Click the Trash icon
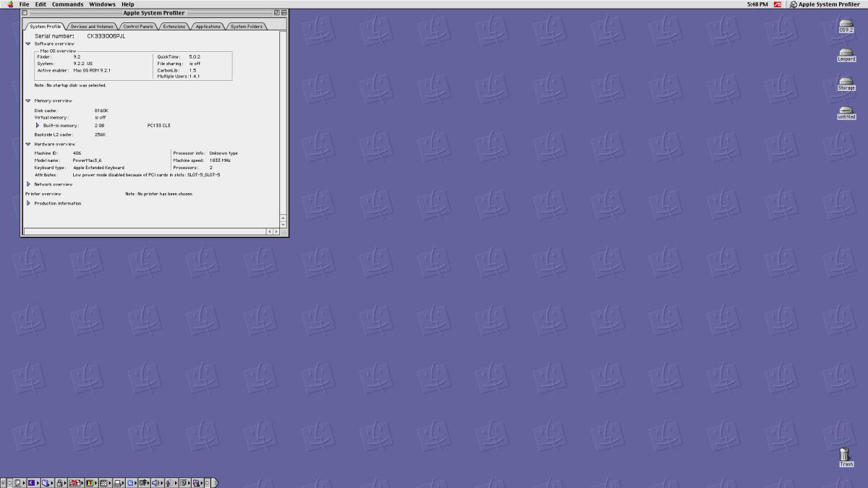Image resolution: width=868 pixels, height=488 pixels. pyautogui.click(x=845, y=455)
